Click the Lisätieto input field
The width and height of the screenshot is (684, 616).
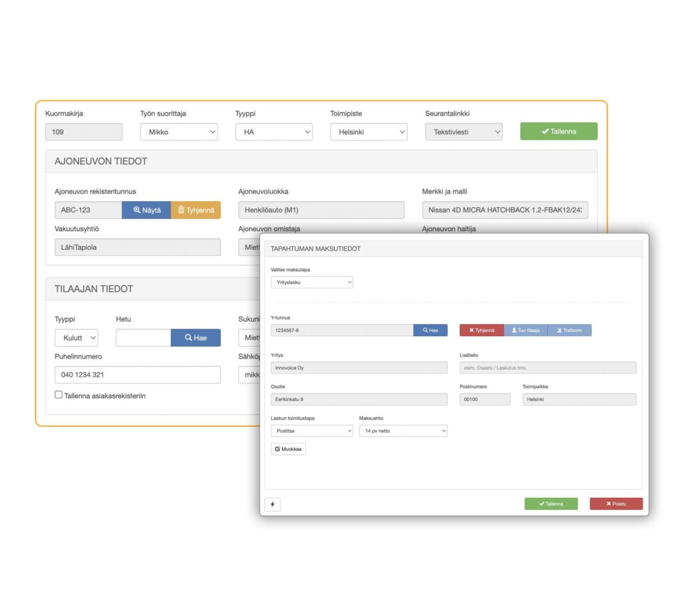pos(548,367)
